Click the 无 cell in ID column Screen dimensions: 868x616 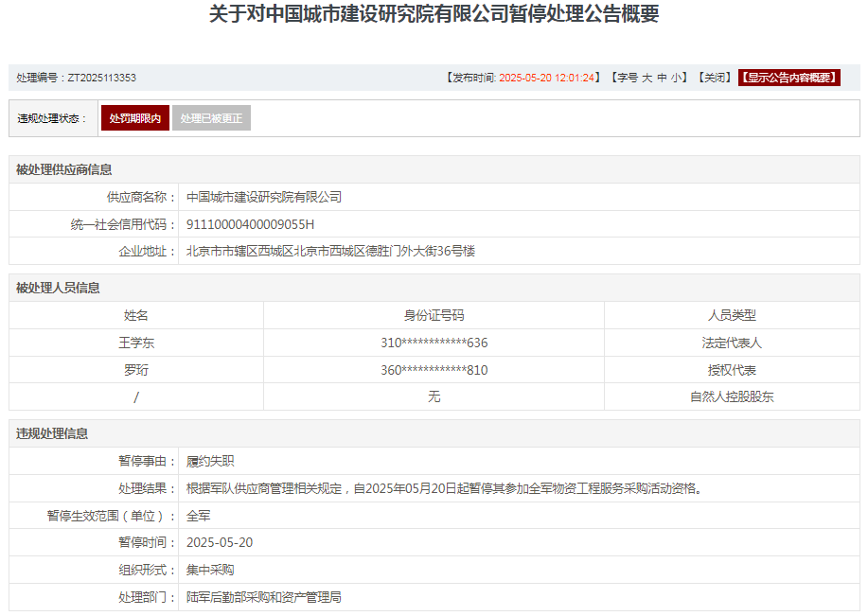434,396
